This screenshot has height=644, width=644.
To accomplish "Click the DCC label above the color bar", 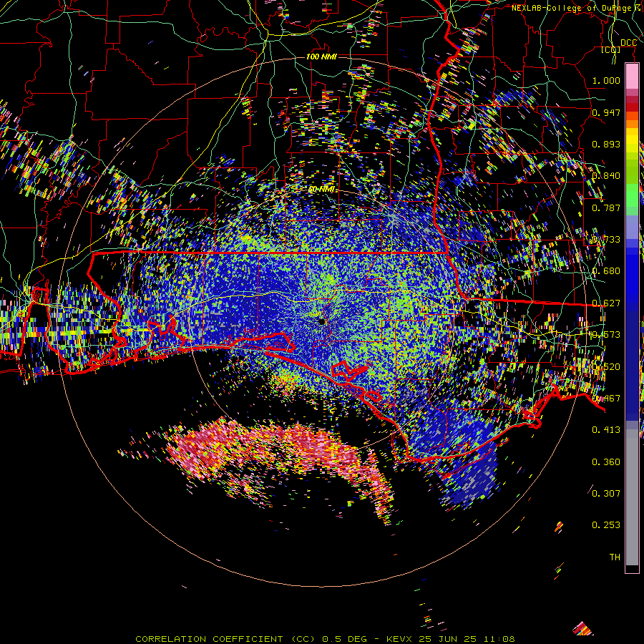I will (628, 43).
